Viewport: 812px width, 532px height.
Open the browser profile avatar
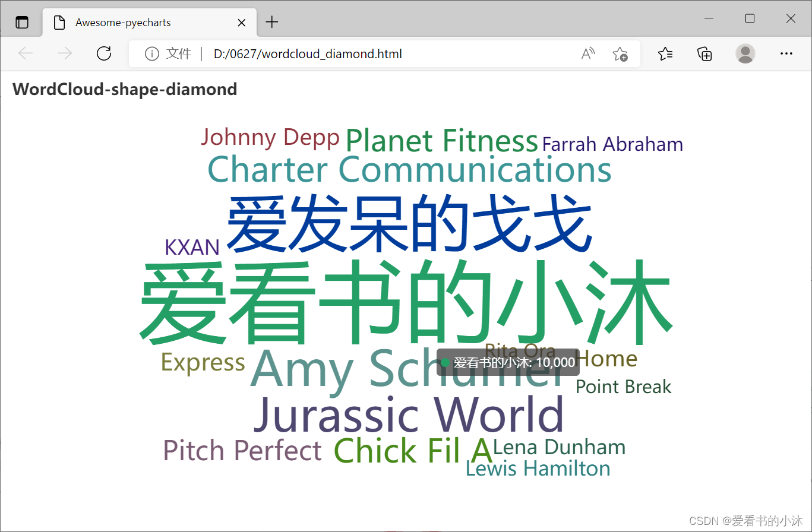(745, 53)
